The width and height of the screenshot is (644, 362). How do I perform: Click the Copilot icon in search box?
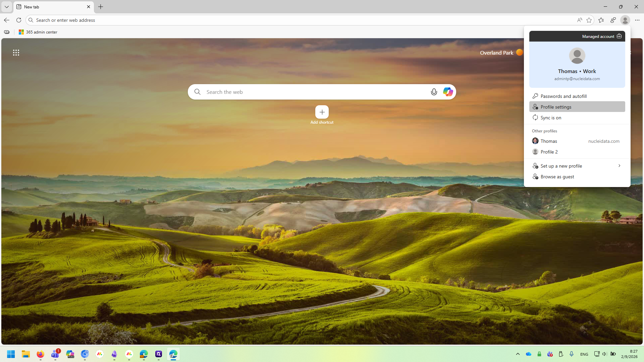coord(448,92)
